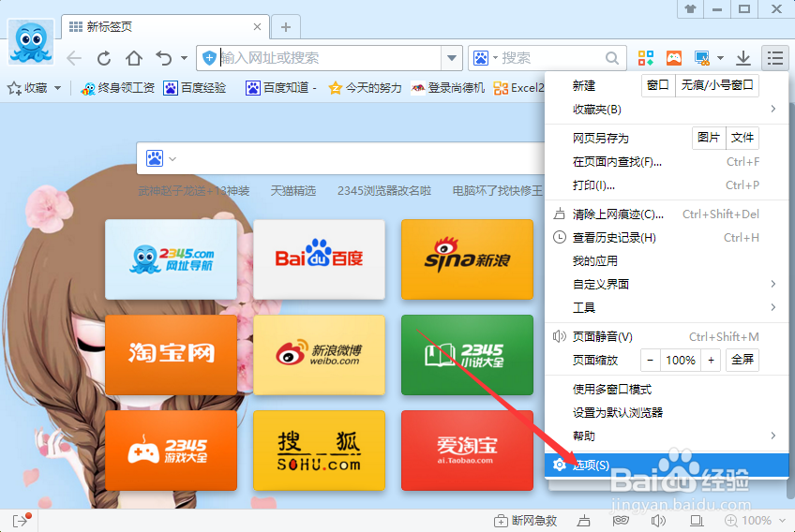Open 我的应用 menu item
The width and height of the screenshot is (795, 532).
click(667, 261)
